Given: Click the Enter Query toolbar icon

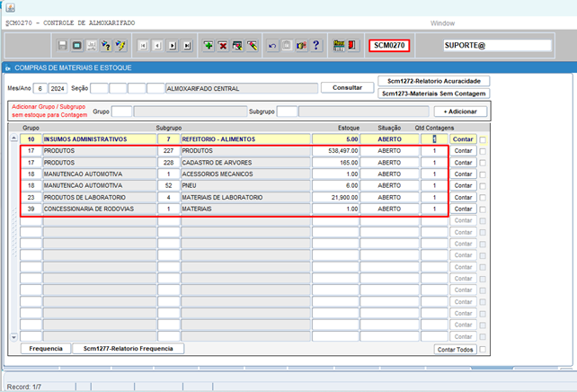Looking at the screenshot, I should pyautogui.click(x=106, y=45).
